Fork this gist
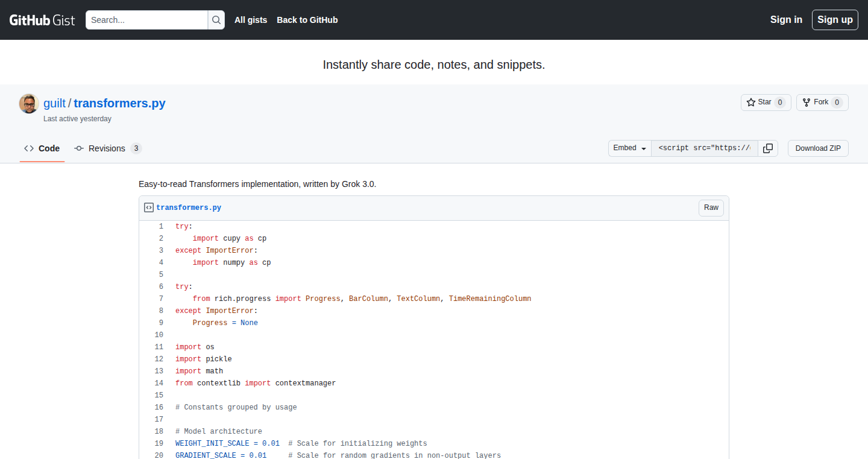This screenshot has height=459, width=868. [822, 103]
